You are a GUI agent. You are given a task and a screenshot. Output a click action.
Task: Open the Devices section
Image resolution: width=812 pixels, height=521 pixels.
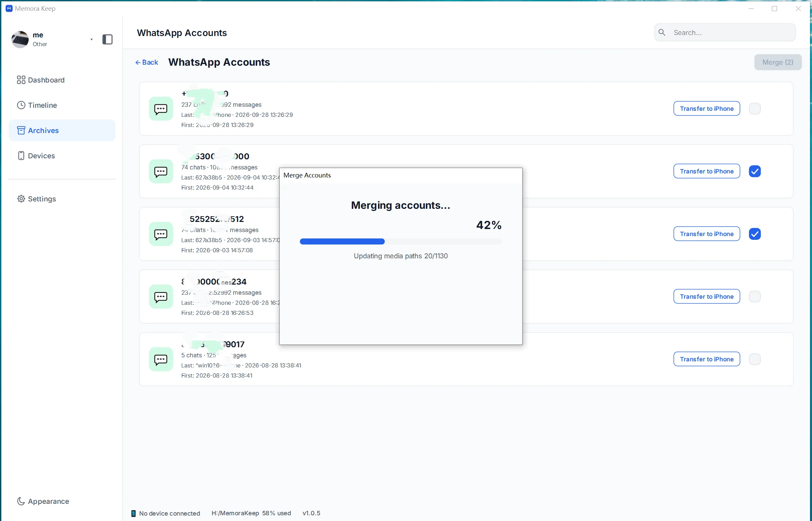tap(62, 156)
